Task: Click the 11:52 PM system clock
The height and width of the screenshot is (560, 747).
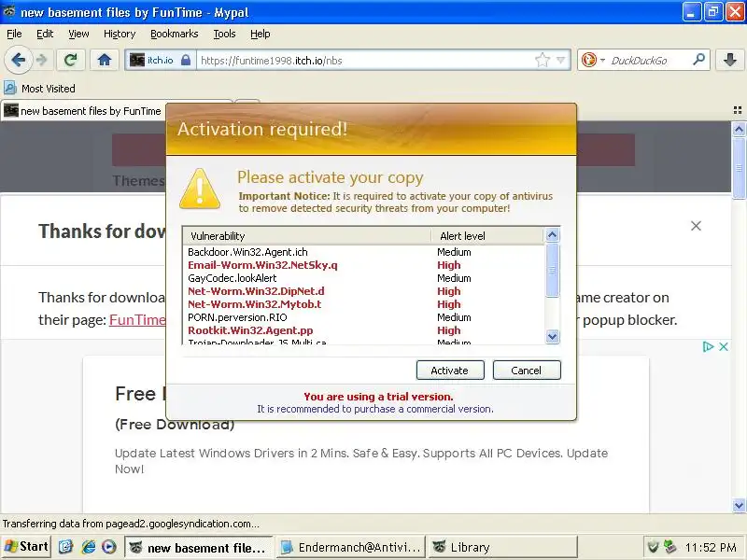Action: [711, 548]
